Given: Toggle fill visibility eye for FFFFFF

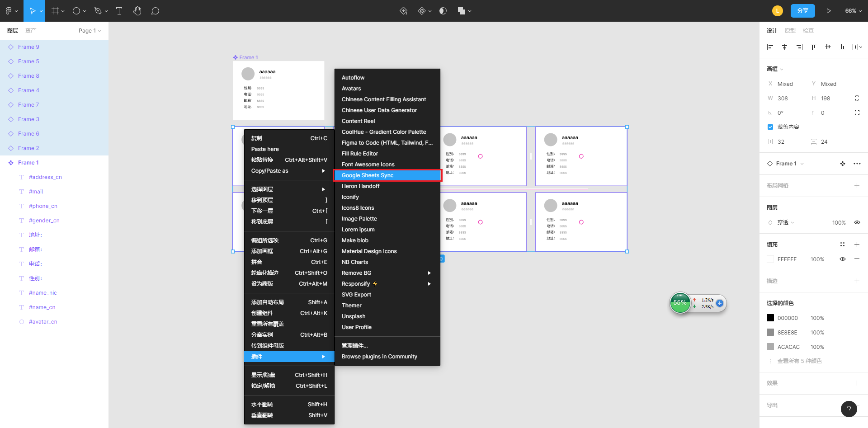Looking at the screenshot, I should point(843,259).
